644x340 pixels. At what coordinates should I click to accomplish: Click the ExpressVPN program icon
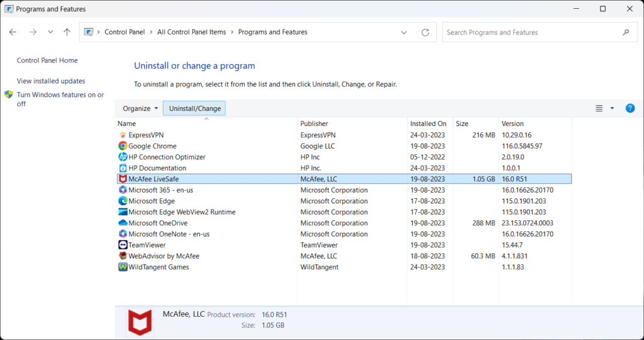(x=123, y=135)
